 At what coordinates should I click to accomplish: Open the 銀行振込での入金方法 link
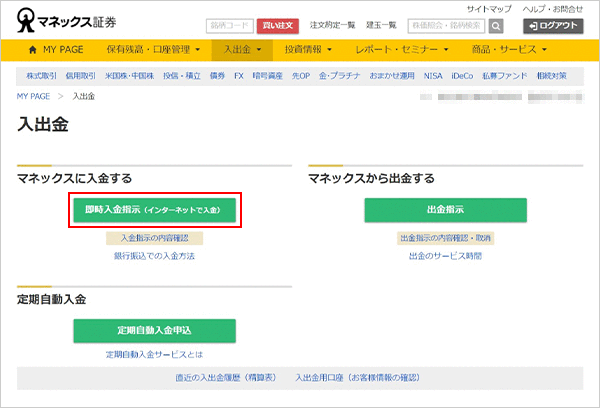(x=154, y=257)
